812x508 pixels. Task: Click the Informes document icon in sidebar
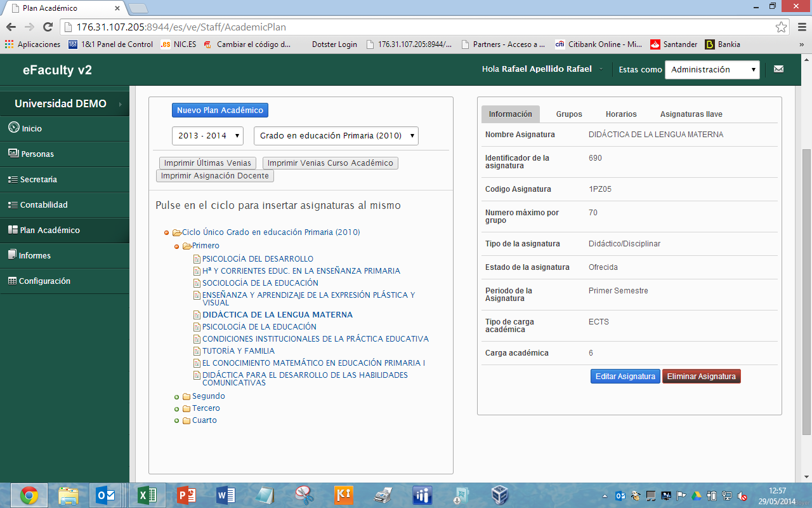tap(12, 255)
